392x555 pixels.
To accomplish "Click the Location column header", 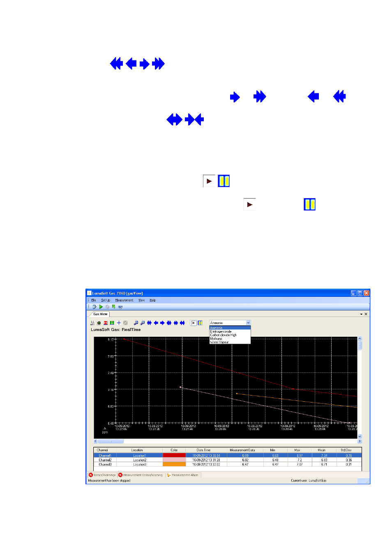I will 140,450.
